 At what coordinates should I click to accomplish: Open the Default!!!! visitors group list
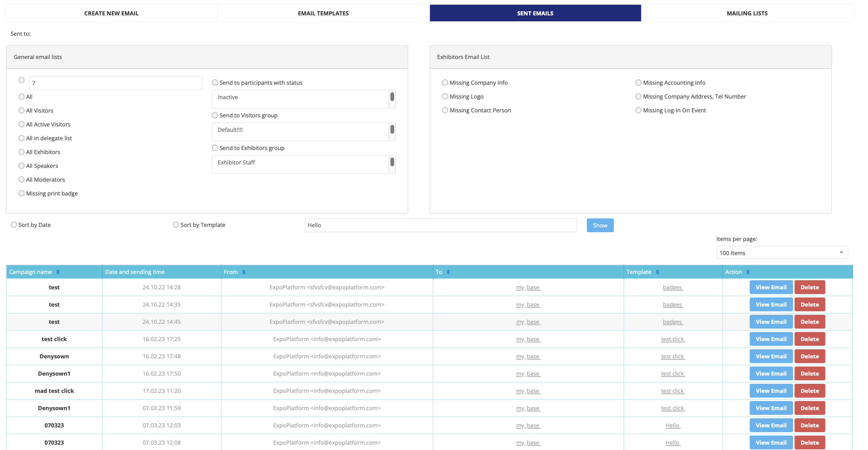[300, 132]
